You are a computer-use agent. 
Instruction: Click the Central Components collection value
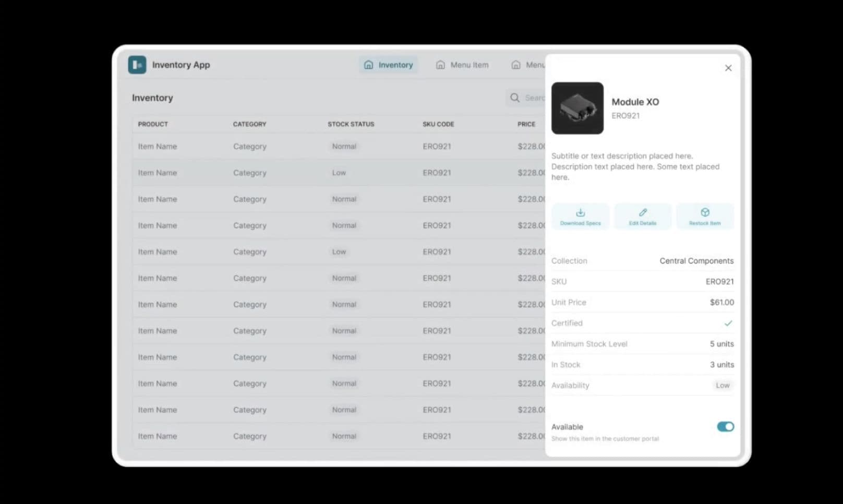pyautogui.click(x=696, y=261)
